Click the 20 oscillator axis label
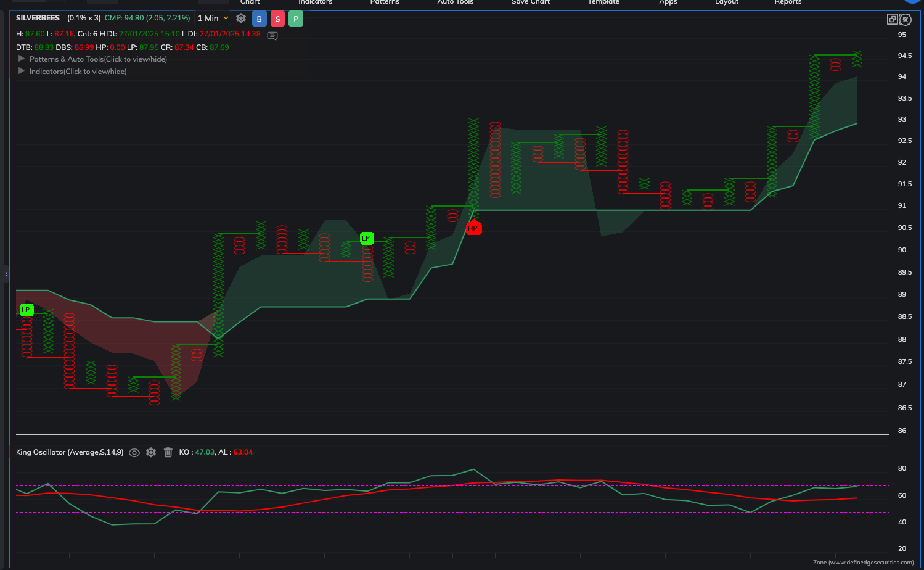Image resolution: width=924 pixels, height=570 pixels. tap(902, 548)
